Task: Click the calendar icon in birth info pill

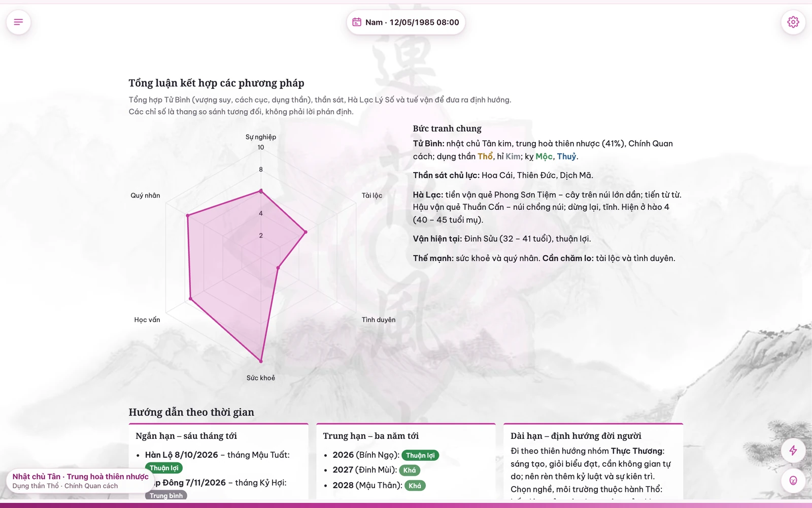Action: coord(357,22)
